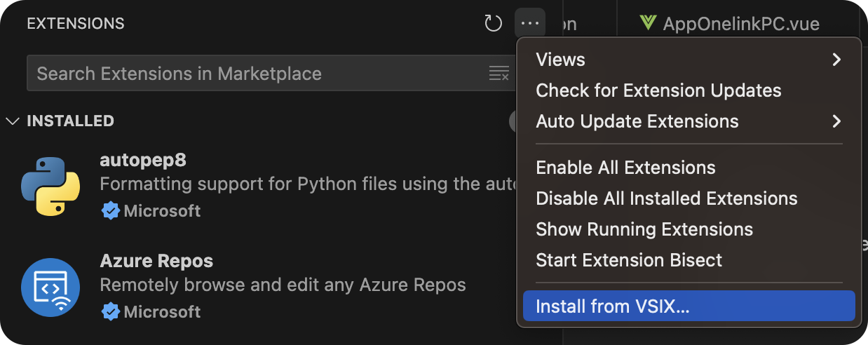868x345 pixels.
Task: Open the Azure Repos extension icon
Action: [x=50, y=287]
